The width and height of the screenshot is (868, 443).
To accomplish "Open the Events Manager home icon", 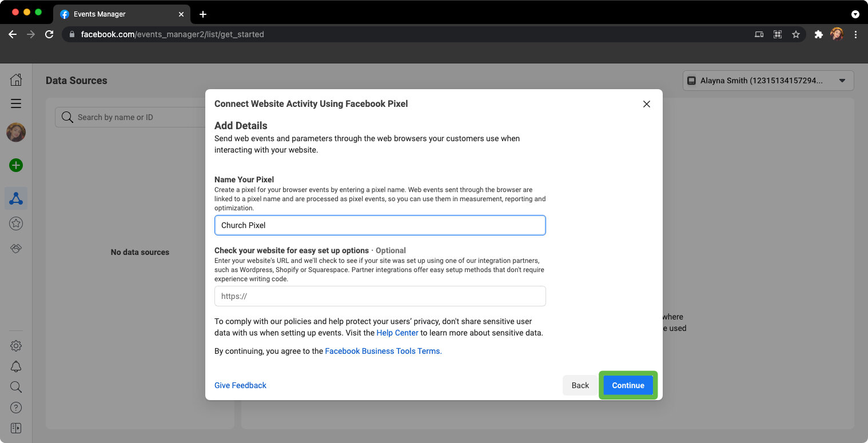I will pyautogui.click(x=16, y=80).
